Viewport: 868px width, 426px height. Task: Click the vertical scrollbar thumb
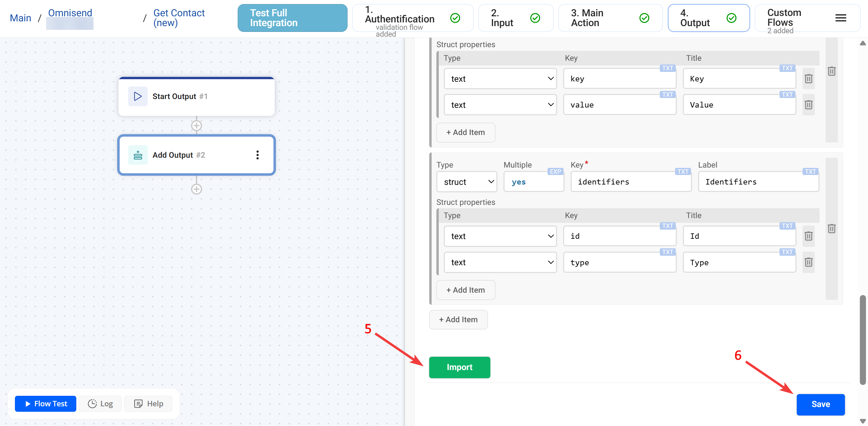tap(863, 339)
